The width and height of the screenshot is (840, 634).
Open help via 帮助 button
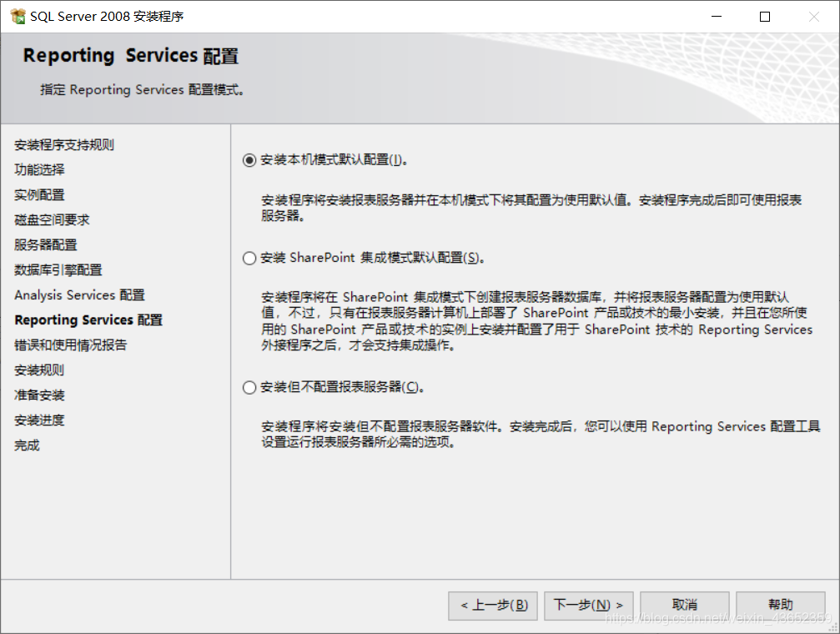(781, 606)
